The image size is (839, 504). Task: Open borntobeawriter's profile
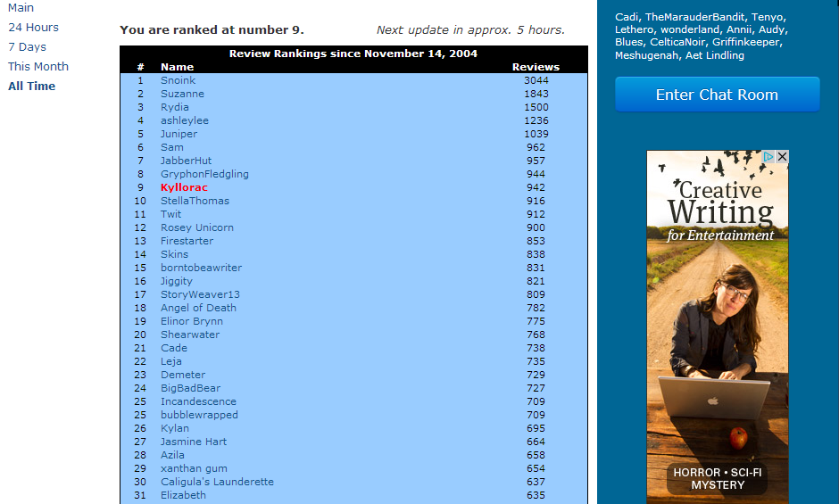(201, 268)
